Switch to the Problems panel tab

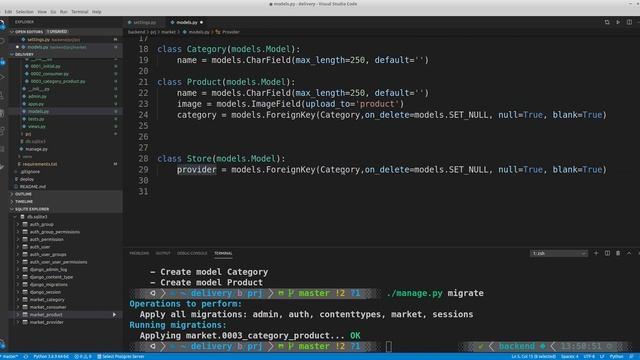point(139,253)
